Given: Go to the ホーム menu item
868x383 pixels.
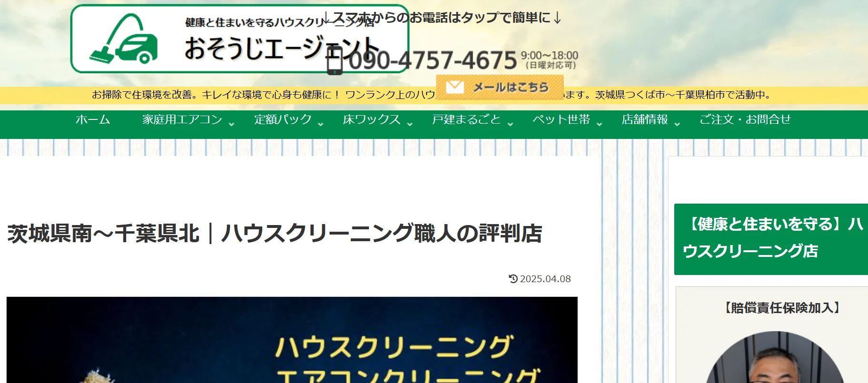Looking at the screenshot, I should click(x=93, y=119).
